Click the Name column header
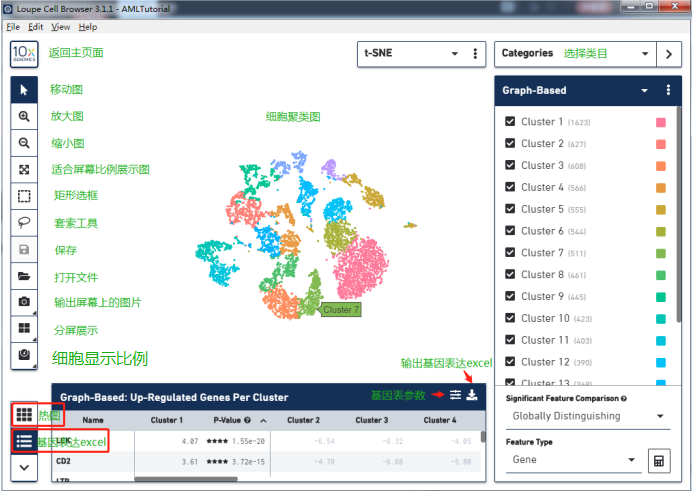This screenshot has height=492, width=692. [93, 421]
